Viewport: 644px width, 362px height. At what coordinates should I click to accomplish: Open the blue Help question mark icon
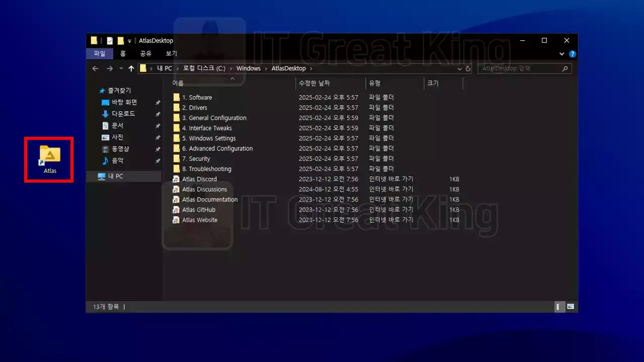[572, 54]
